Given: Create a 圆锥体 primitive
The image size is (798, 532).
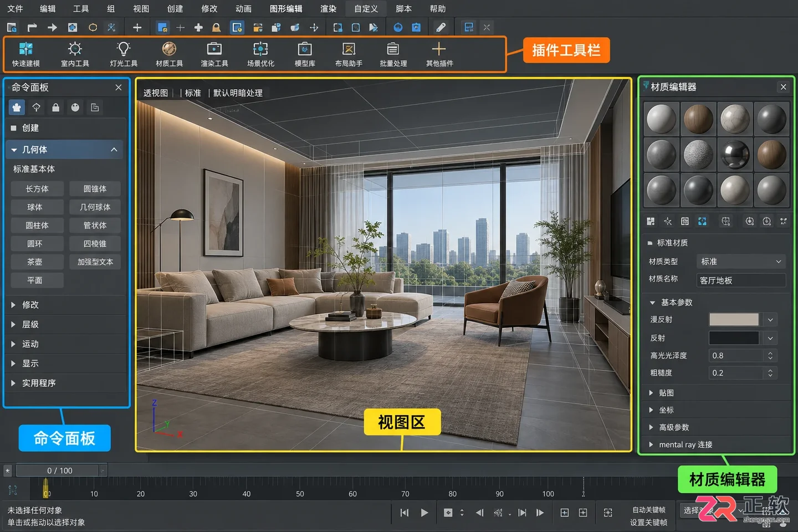Looking at the screenshot, I should pyautogui.click(x=95, y=189).
